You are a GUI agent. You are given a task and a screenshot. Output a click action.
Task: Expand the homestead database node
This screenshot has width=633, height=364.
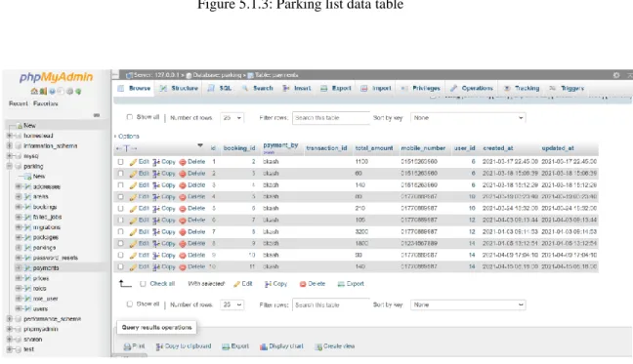tap(10, 136)
